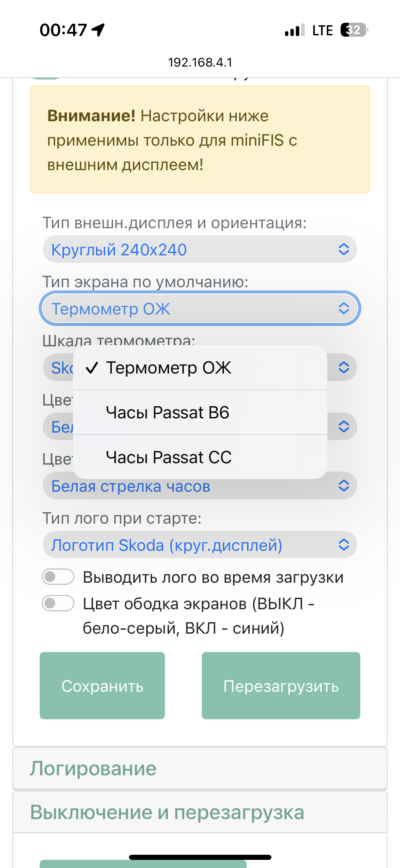Click the chevron icon on the 'Бел...' color dropdown

(344, 426)
